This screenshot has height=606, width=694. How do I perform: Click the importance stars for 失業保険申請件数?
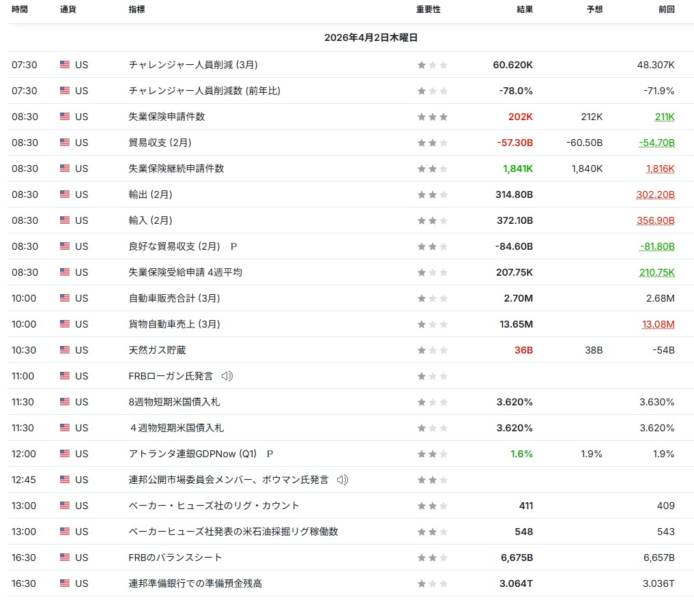[432, 117]
